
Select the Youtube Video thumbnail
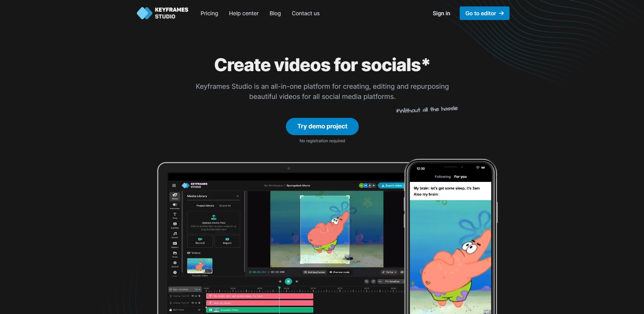(200, 265)
